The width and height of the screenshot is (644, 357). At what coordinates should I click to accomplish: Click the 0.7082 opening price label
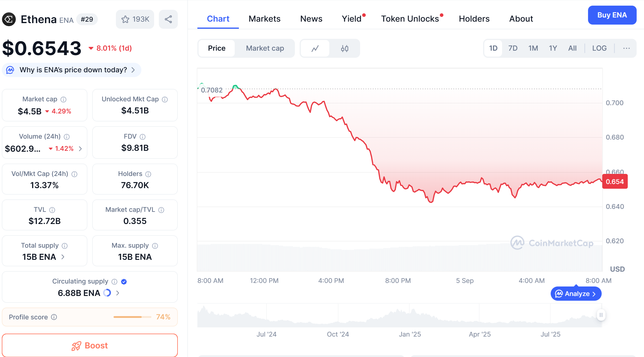tap(212, 90)
